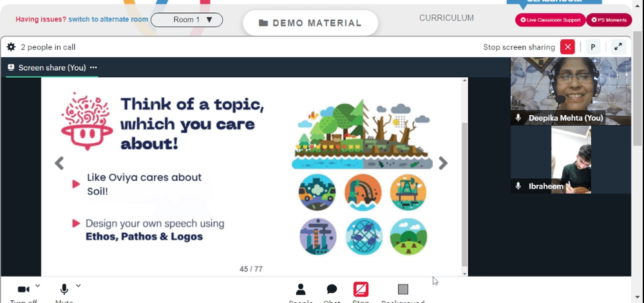Click '2 people in call' text

click(x=48, y=47)
